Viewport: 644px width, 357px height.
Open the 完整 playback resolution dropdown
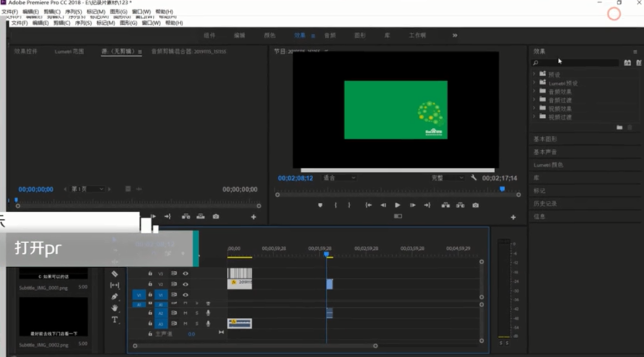pyautogui.click(x=447, y=178)
